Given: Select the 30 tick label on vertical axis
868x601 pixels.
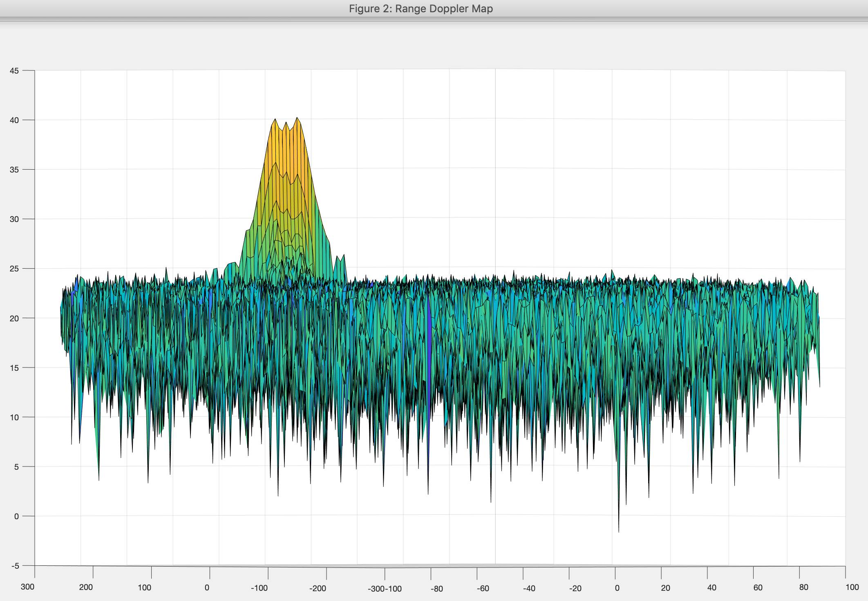Looking at the screenshot, I should pos(14,219).
